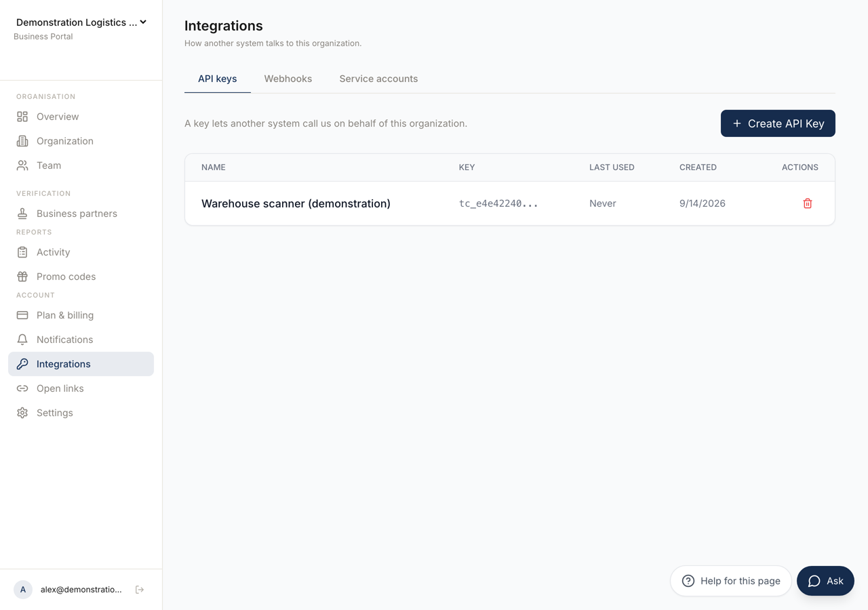
Task: Go to Open links in the sidebar
Action: [x=81, y=388]
